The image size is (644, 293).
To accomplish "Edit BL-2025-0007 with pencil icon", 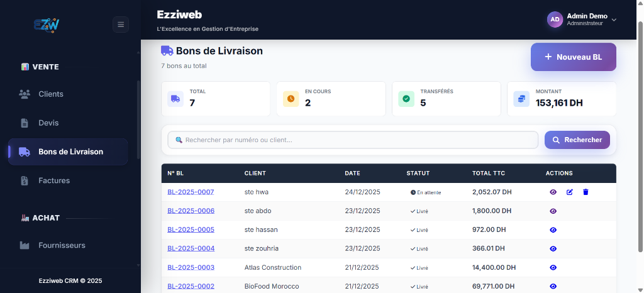I will tap(570, 192).
